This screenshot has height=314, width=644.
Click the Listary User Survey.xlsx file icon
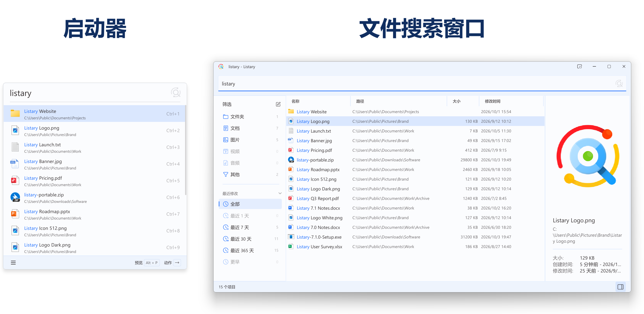[291, 246]
